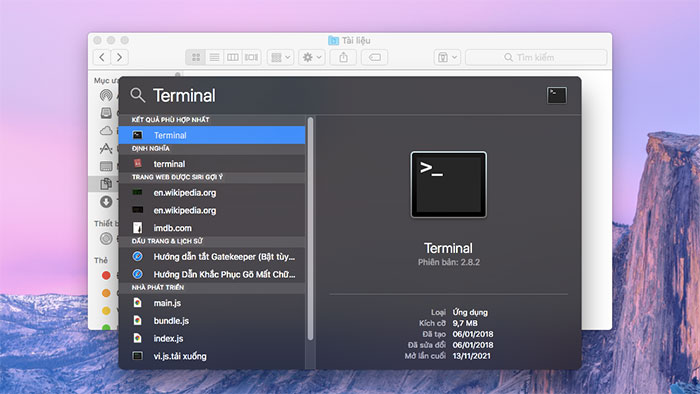Image resolution: width=700 pixels, height=394 pixels.
Task: Click the large Terminal app preview icon
Action: tap(448, 184)
